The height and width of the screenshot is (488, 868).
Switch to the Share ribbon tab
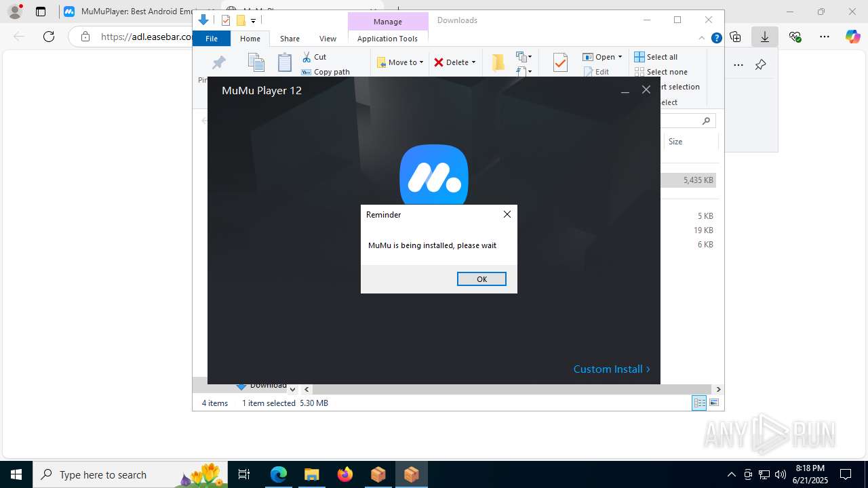[290, 39]
